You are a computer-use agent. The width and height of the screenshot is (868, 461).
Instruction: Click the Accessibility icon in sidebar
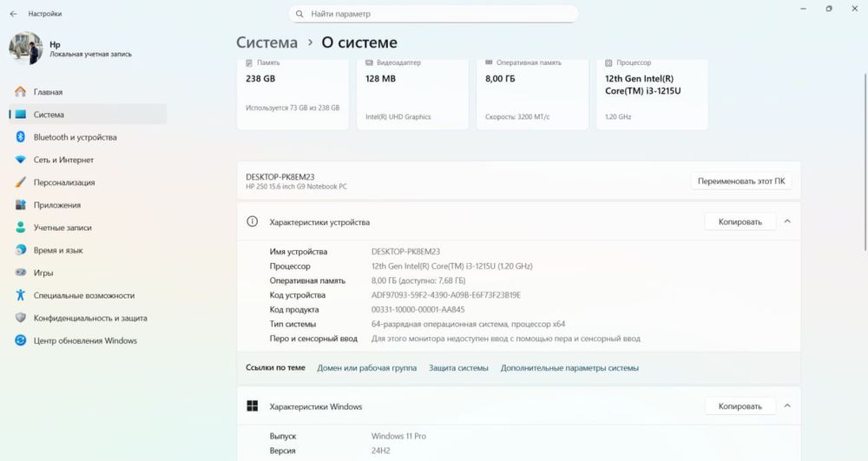[x=20, y=295]
